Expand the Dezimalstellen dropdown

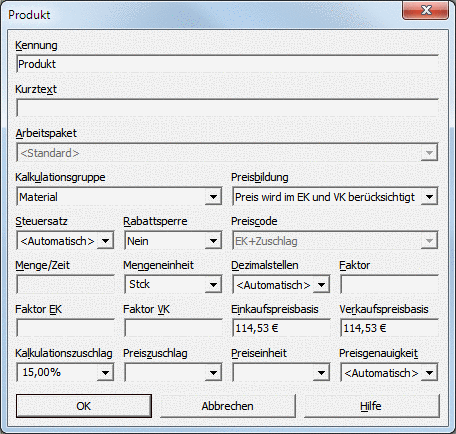281,285
